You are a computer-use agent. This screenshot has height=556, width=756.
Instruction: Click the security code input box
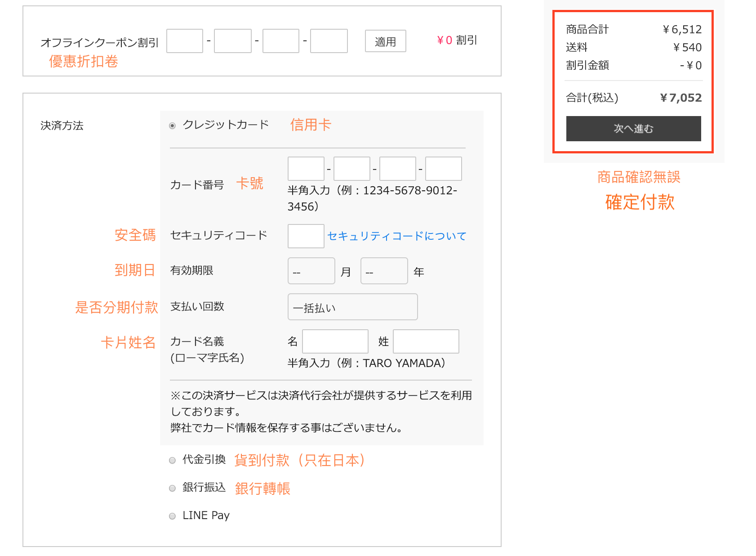[306, 236]
